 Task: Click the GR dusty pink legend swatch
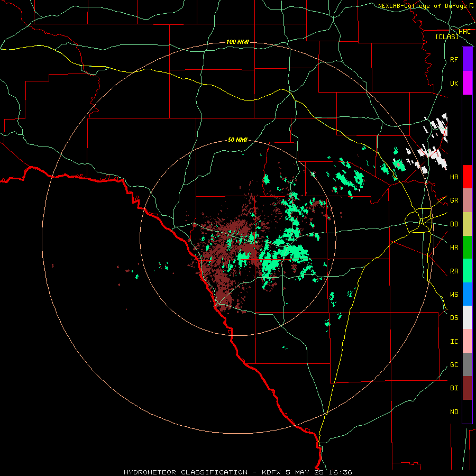467,200
